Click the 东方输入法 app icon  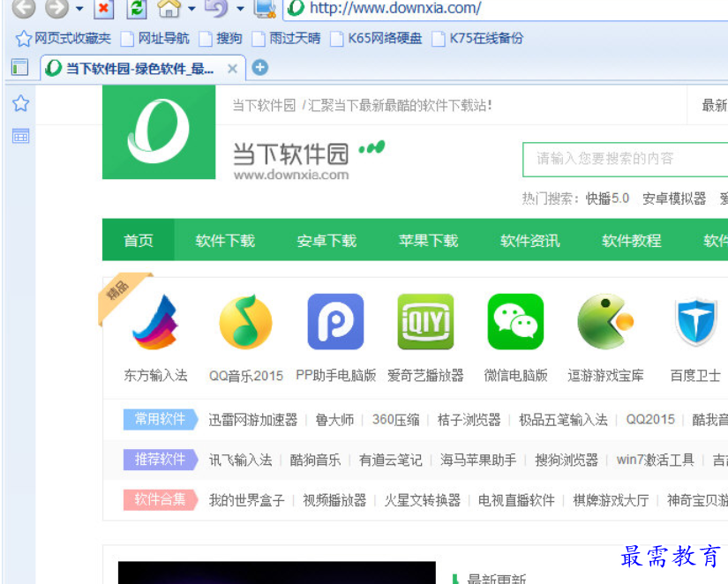(x=155, y=322)
